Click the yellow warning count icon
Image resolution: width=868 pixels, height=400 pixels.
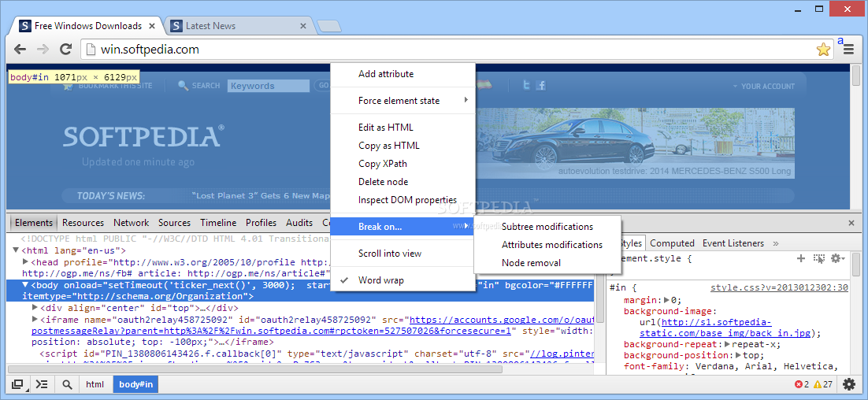pos(818,384)
